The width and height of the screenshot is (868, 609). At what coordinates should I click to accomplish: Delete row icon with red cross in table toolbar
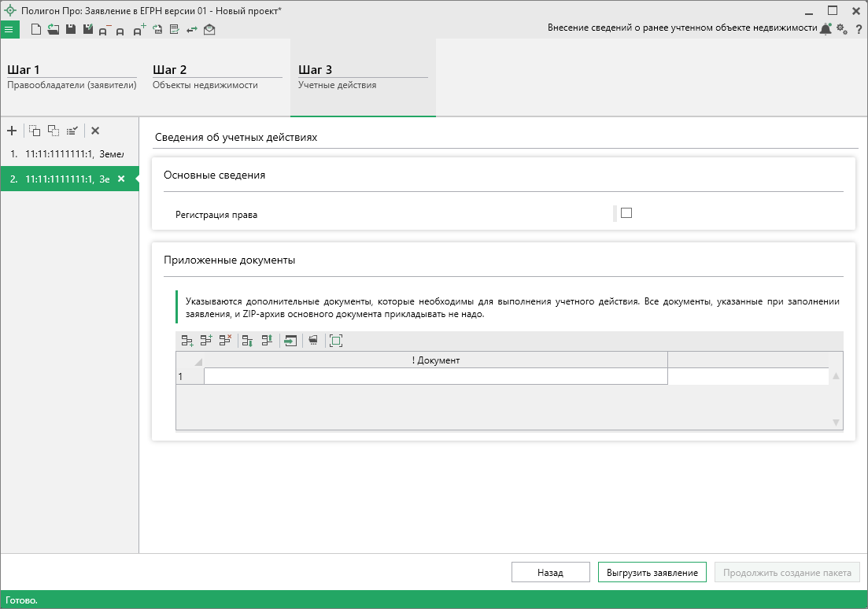pyautogui.click(x=225, y=341)
